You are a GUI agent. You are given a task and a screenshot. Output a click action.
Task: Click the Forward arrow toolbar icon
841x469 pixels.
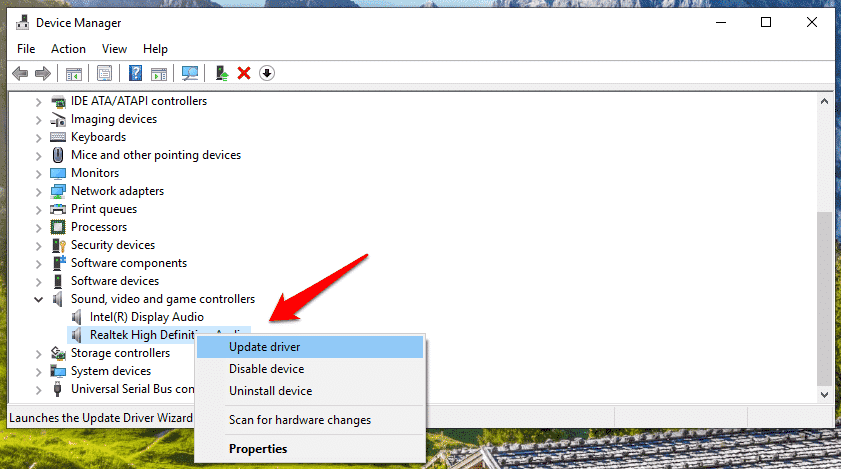tap(42, 73)
